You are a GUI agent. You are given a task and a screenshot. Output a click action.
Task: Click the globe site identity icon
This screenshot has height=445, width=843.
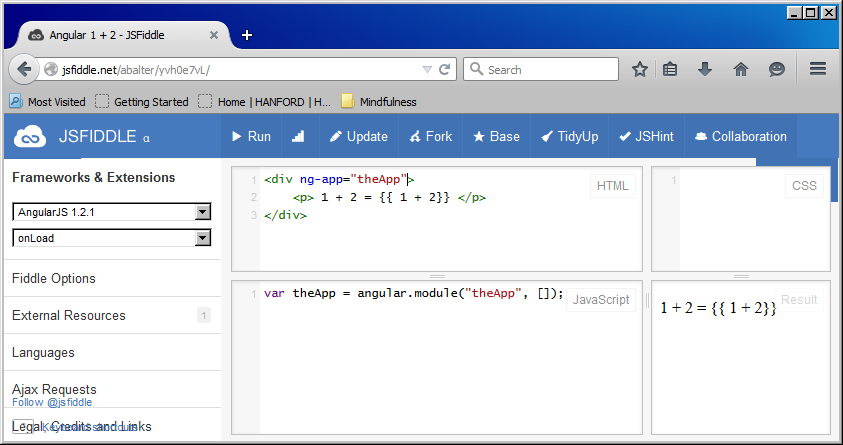[x=51, y=70]
